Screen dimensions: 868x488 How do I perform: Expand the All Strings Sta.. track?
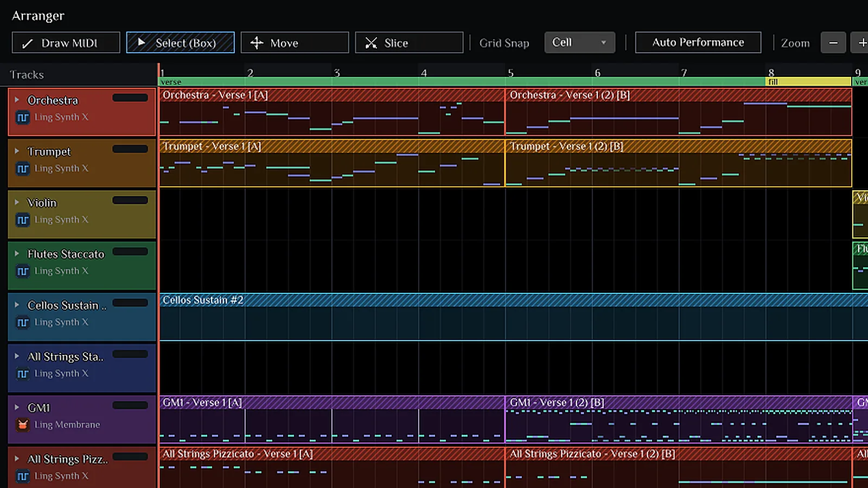pos(17,356)
